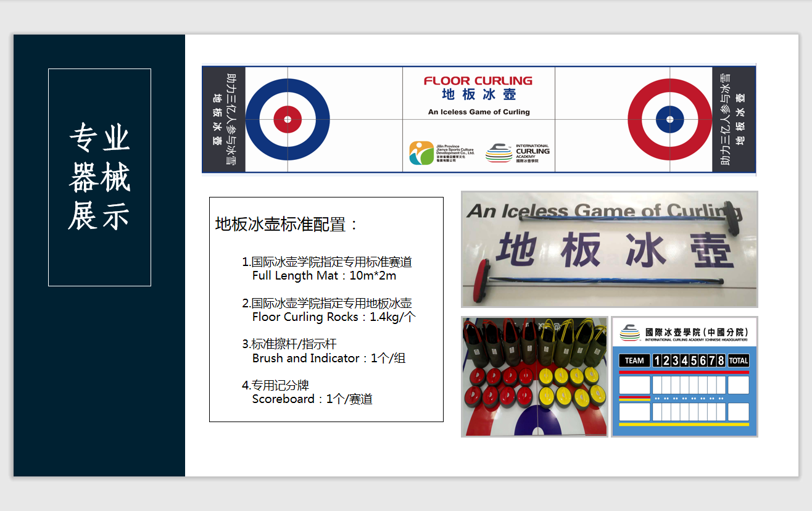The width and height of the screenshot is (812, 511).
Task: Click the 专业器械展示 title box
Action: [99, 177]
